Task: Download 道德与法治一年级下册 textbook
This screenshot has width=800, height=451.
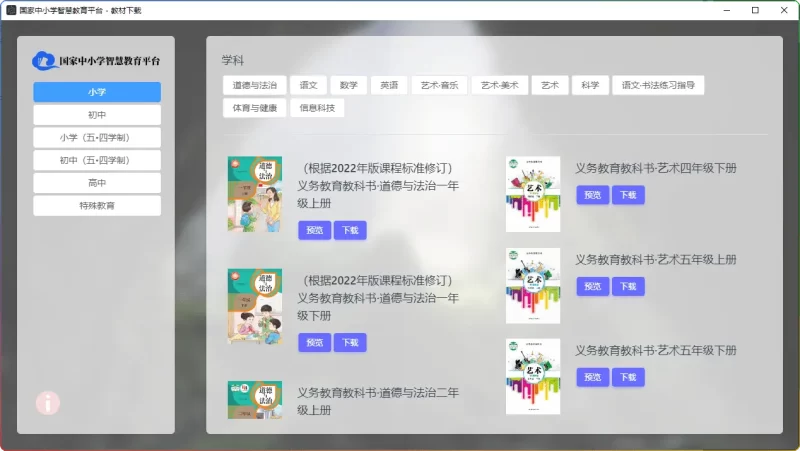Action: pos(350,342)
